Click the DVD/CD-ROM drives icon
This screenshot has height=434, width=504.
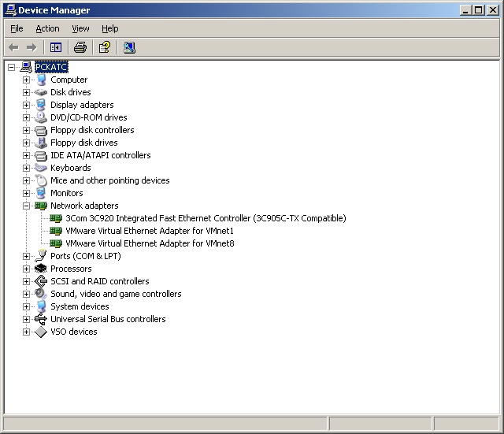(41, 117)
